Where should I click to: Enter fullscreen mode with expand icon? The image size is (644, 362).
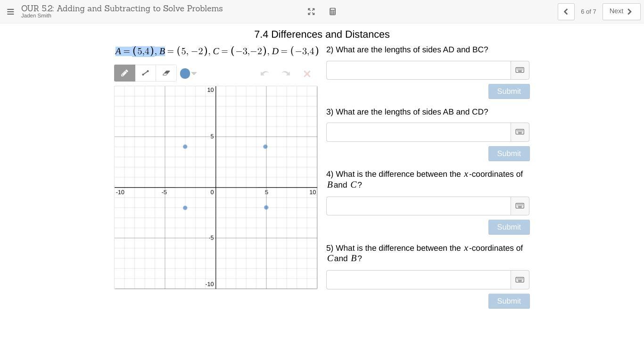click(311, 12)
